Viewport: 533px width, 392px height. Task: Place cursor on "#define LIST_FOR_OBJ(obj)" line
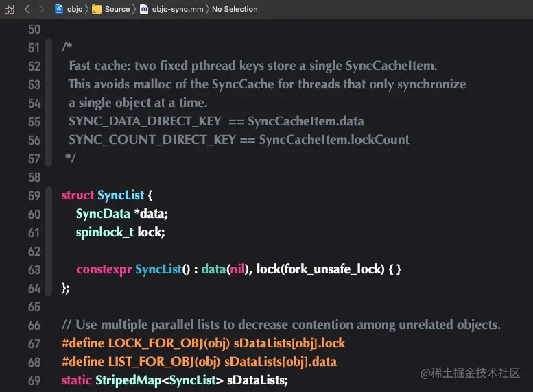coord(199,362)
